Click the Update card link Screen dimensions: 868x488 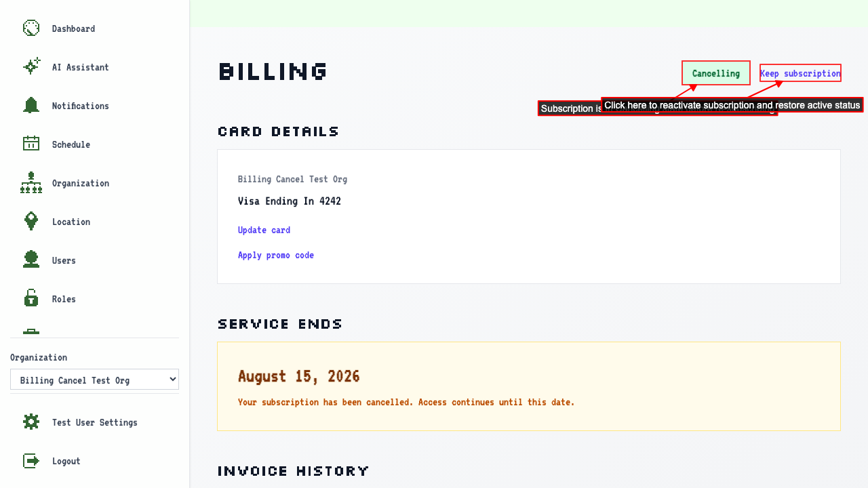click(264, 230)
